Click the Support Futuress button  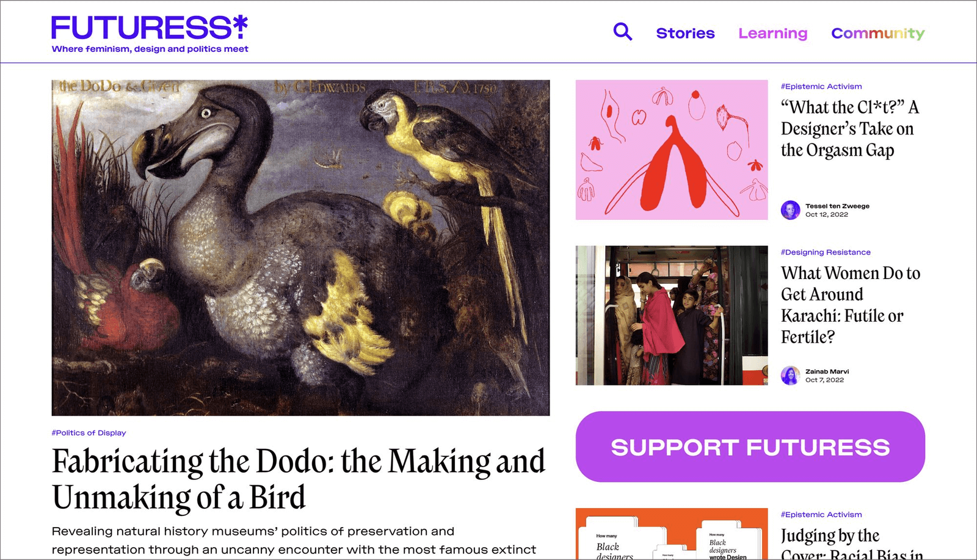(750, 447)
